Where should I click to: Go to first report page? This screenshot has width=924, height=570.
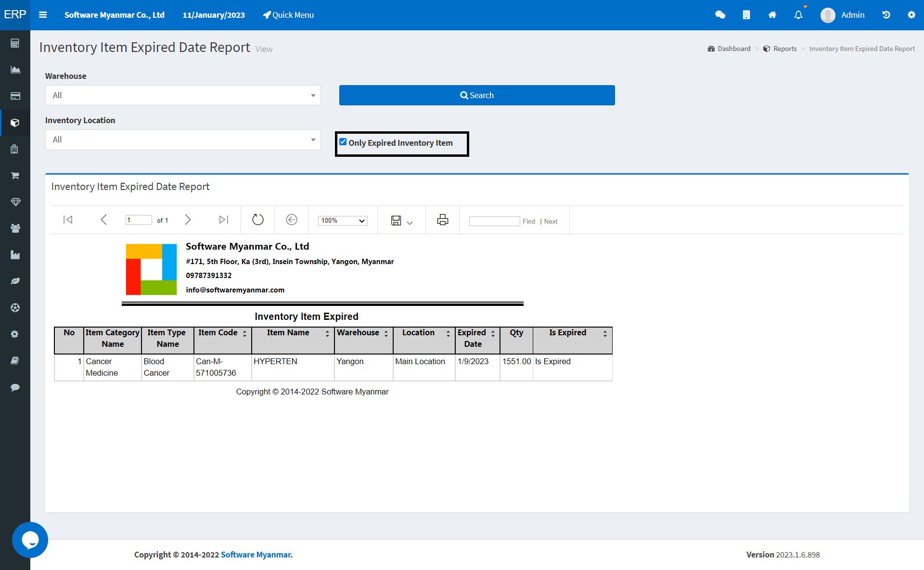point(68,220)
